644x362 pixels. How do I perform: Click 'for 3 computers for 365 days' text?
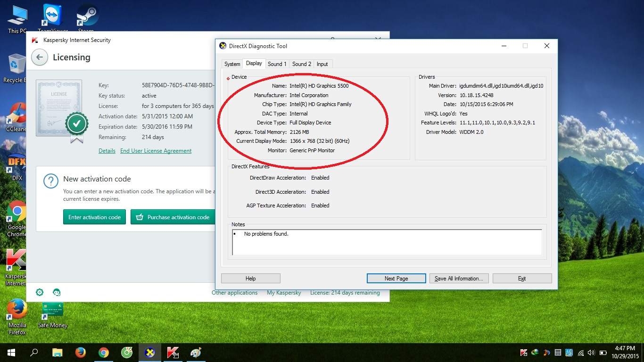178,106
